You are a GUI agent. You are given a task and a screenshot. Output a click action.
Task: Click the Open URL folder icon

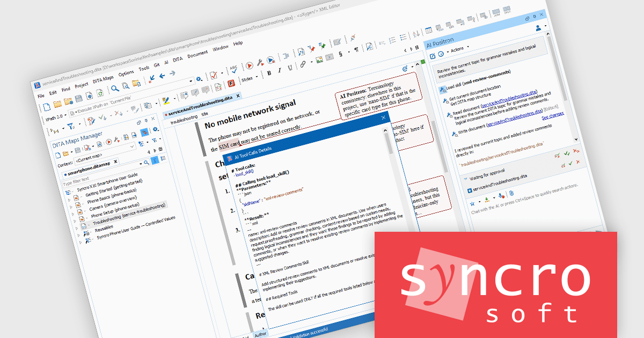[68, 101]
